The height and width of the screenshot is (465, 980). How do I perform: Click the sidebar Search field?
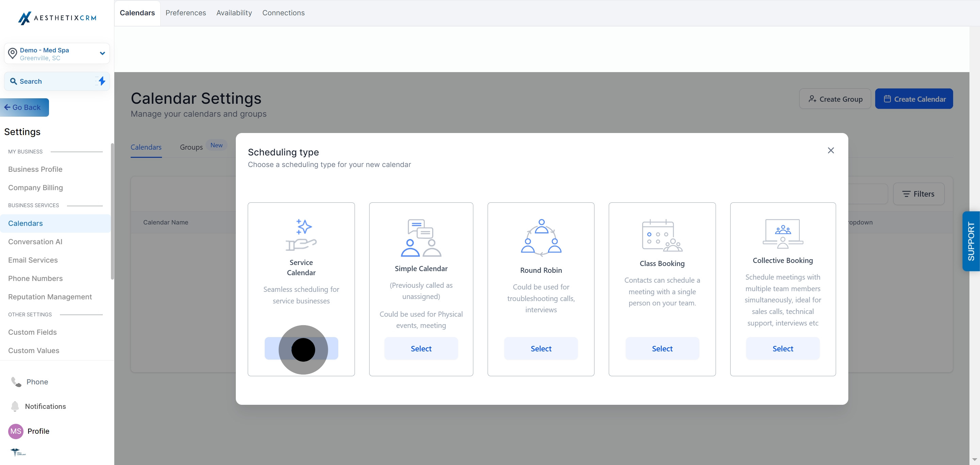click(x=57, y=81)
